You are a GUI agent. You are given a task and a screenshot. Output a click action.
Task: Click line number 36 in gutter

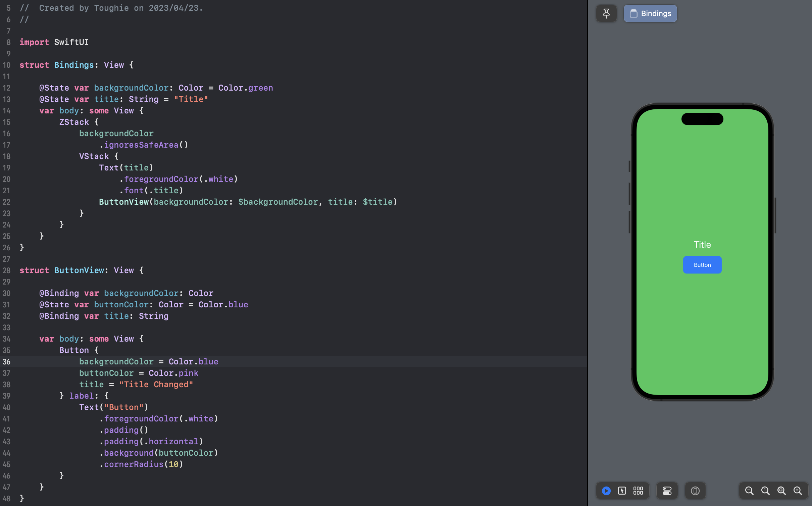(7, 362)
